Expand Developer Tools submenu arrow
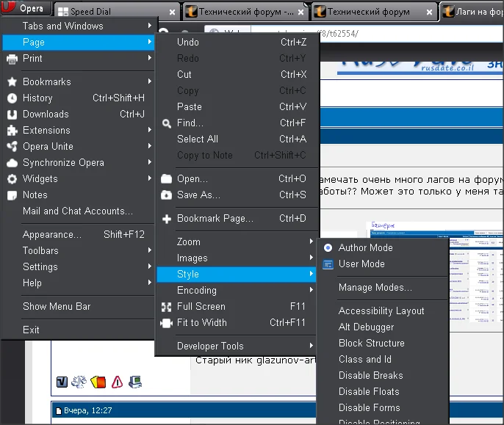Viewport: 504px width, 425px height. (x=312, y=345)
